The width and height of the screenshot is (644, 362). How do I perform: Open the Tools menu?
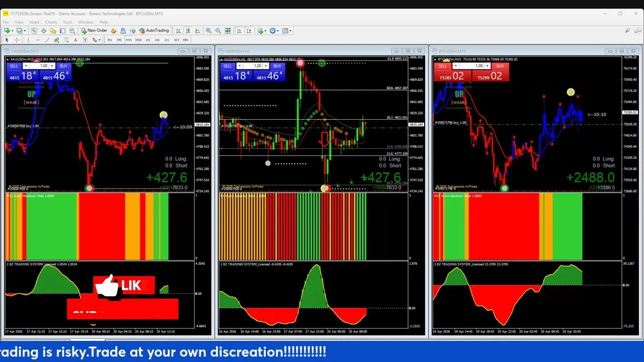point(67,22)
